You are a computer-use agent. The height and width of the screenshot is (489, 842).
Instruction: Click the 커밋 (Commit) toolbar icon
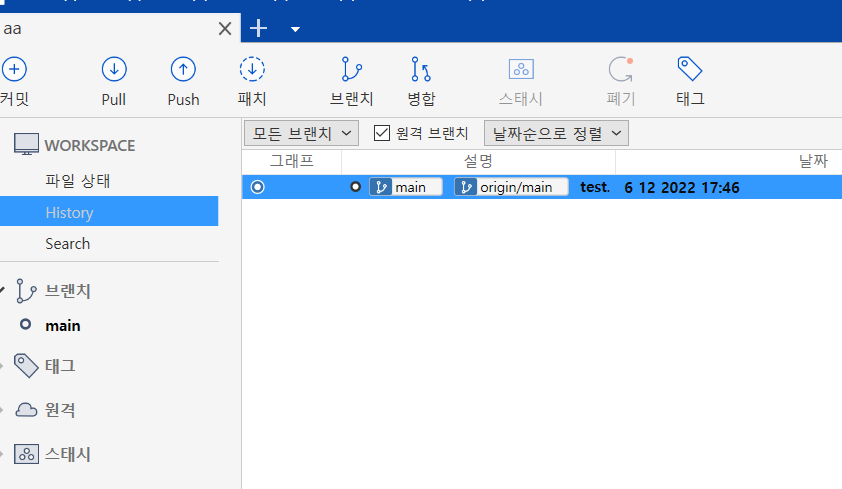14,69
